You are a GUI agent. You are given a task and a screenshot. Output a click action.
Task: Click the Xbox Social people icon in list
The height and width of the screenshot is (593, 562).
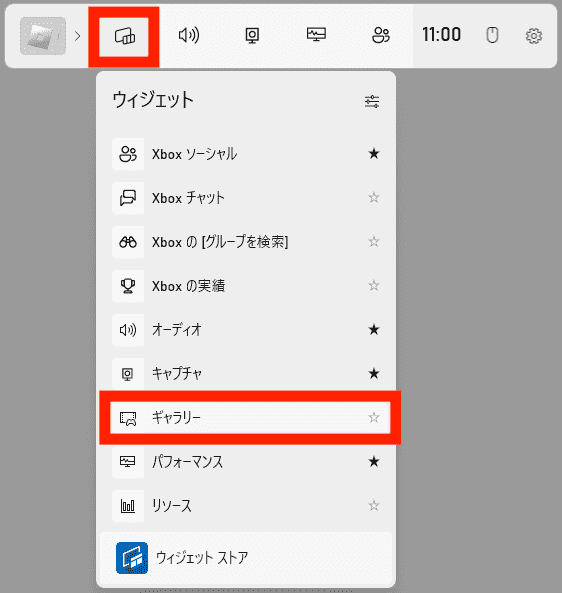click(128, 154)
